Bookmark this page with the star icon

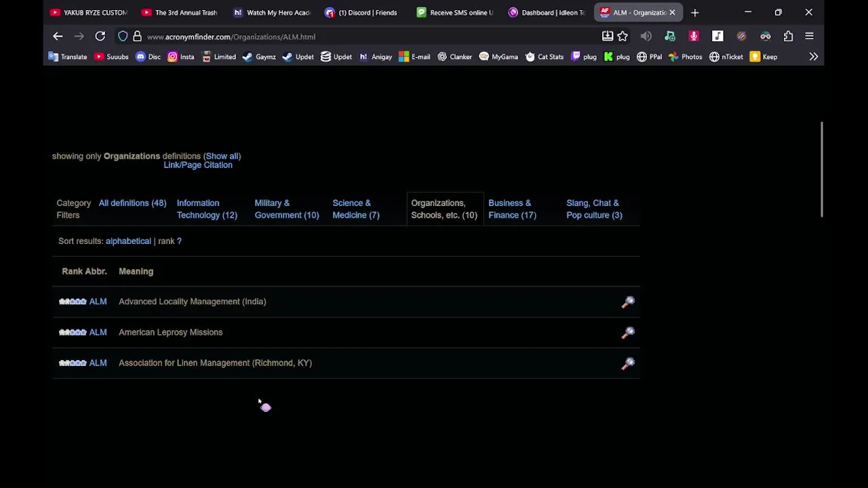(x=623, y=37)
